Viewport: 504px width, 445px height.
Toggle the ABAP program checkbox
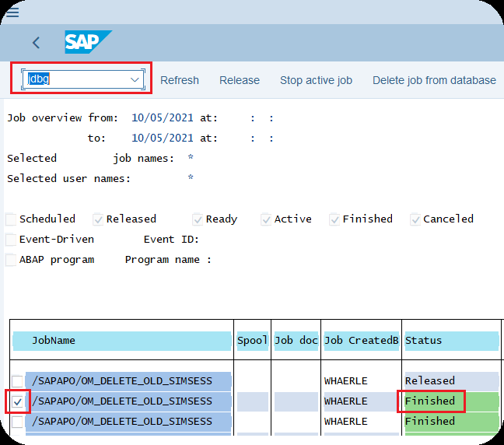[11, 260]
